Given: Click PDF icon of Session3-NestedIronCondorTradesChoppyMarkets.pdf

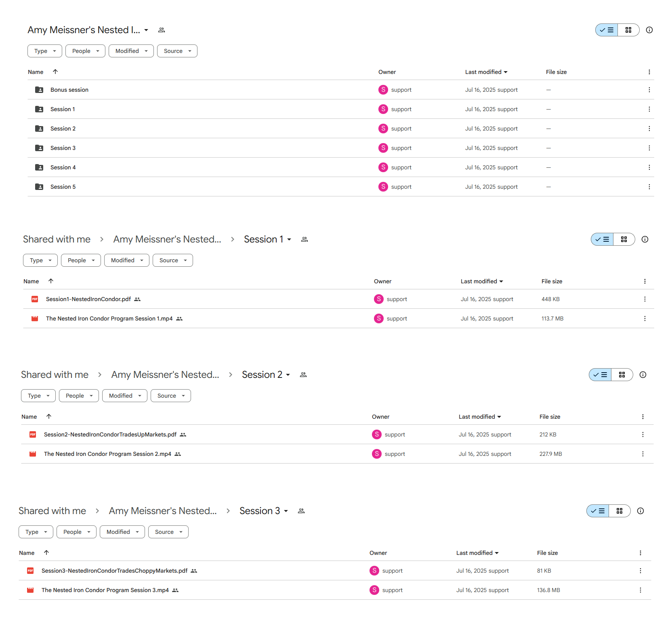Looking at the screenshot, I should coord(30,571).
